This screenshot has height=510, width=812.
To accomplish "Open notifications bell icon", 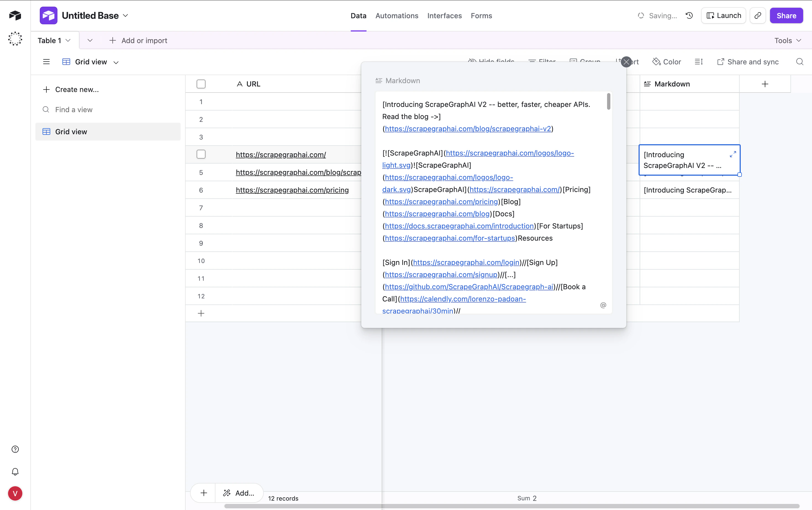I will click(15, 472).
